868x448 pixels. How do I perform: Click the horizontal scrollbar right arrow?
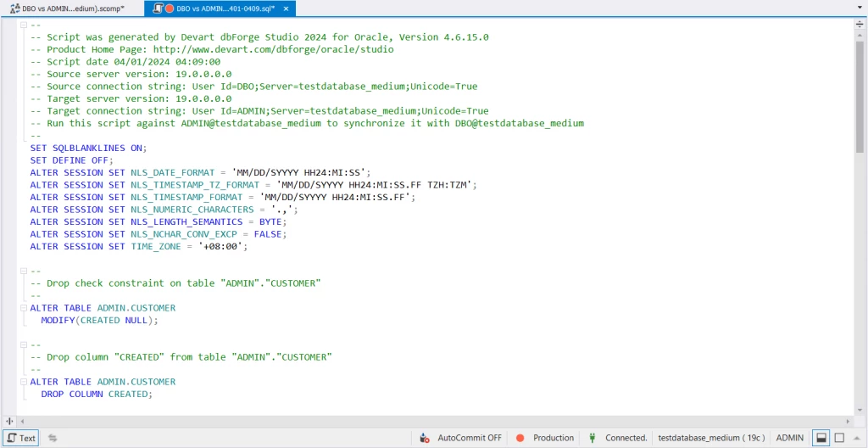pyautogui.click(x=848, y=422)
